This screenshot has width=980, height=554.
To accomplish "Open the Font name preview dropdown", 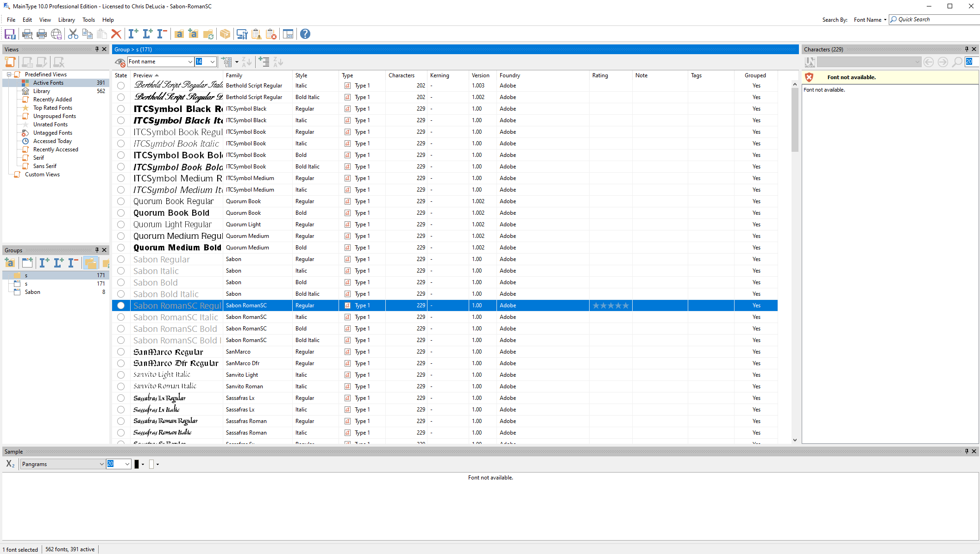I will click(190, 62).
